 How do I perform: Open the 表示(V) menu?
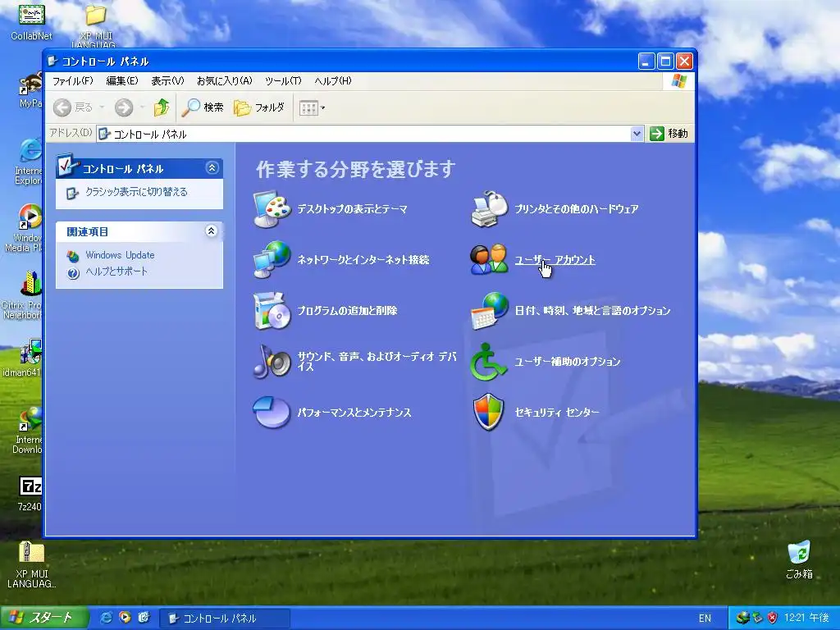click(167, 81)
